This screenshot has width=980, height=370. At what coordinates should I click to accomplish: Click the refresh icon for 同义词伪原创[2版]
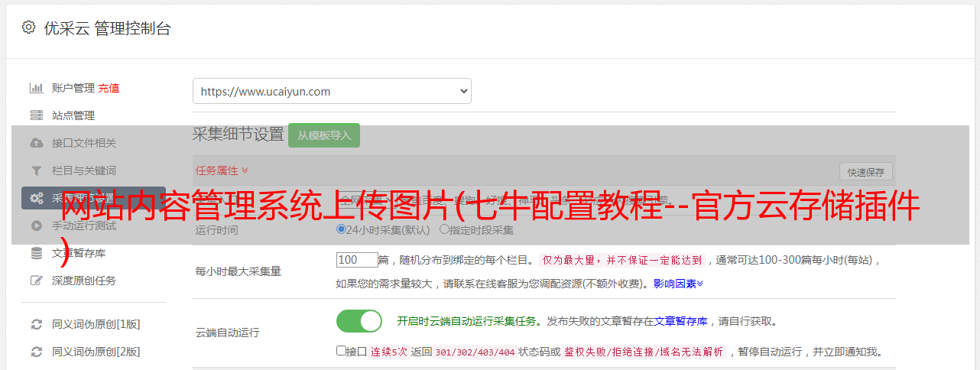[36, 352]
